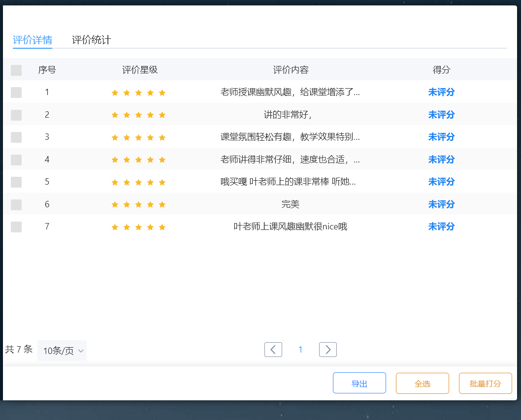The height and width of the screenshot is (420, 521).
Task: Open 未评分 link for row 1
Action: click(441, 92)
